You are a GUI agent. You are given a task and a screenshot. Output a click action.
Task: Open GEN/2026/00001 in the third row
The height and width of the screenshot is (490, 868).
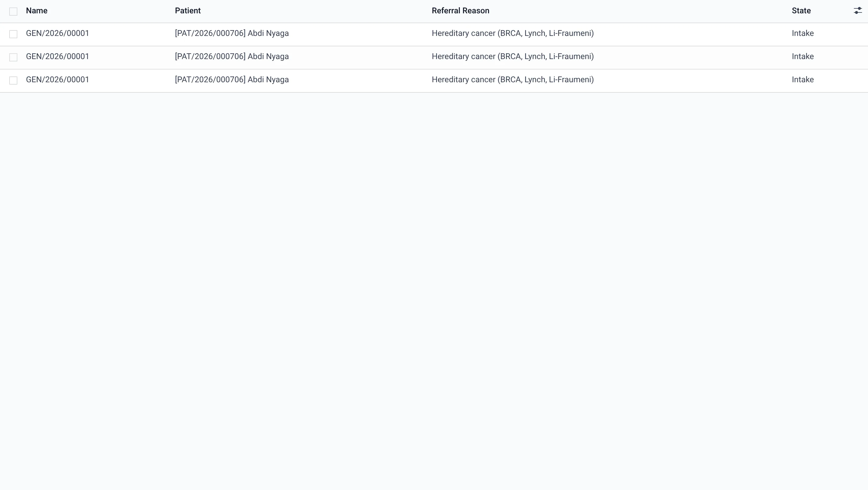tap(58, 80)
